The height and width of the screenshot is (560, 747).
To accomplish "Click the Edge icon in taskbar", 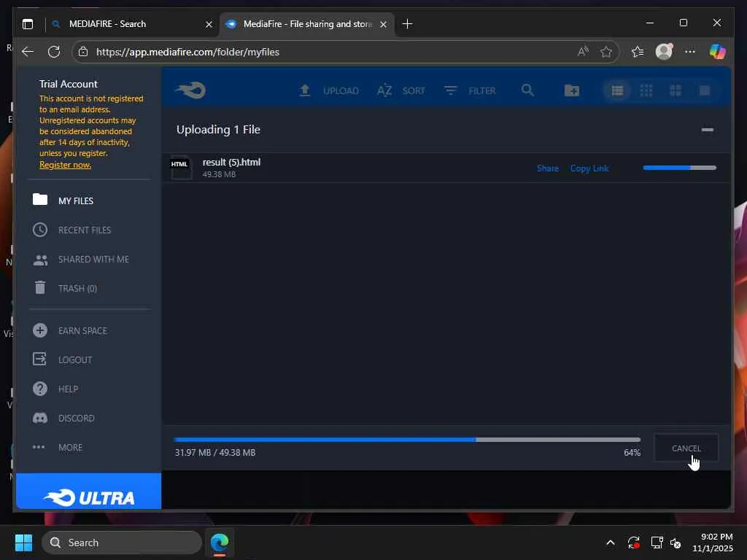I will coord(220,542).
